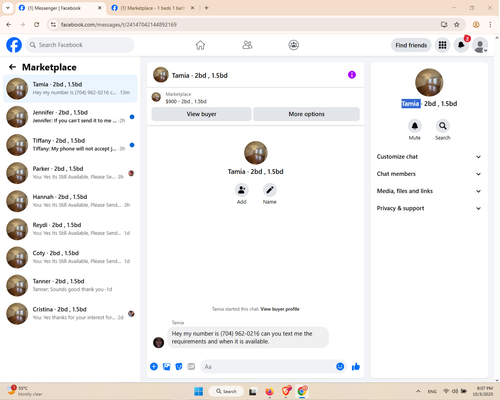Reload the page
The height and width of the screenshot is (400, 500).
point(37,25)
